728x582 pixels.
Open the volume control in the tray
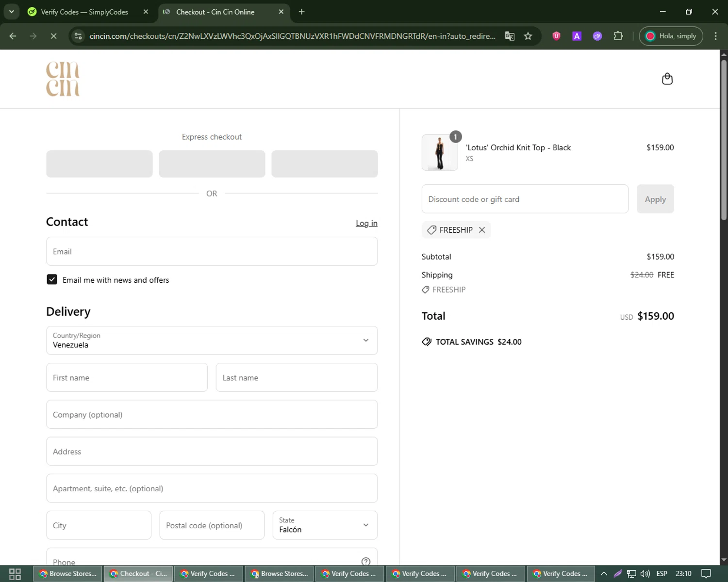click(x=645, y=574)
